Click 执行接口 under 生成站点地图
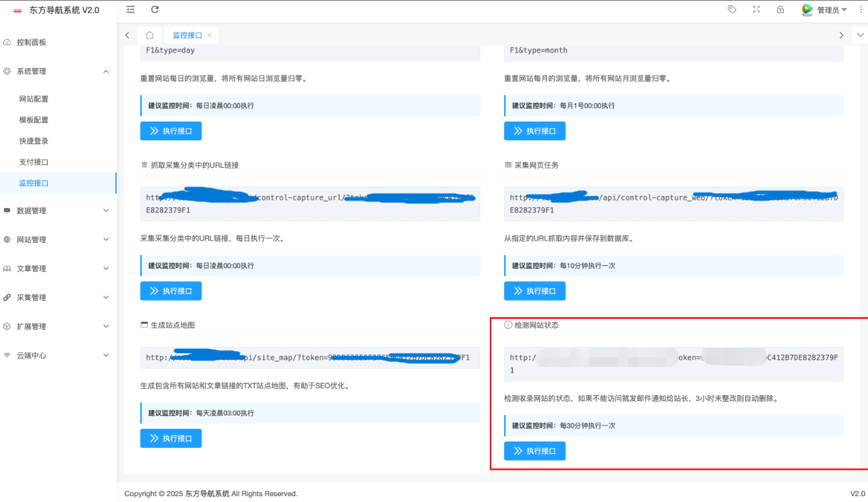 coord(171,438)
